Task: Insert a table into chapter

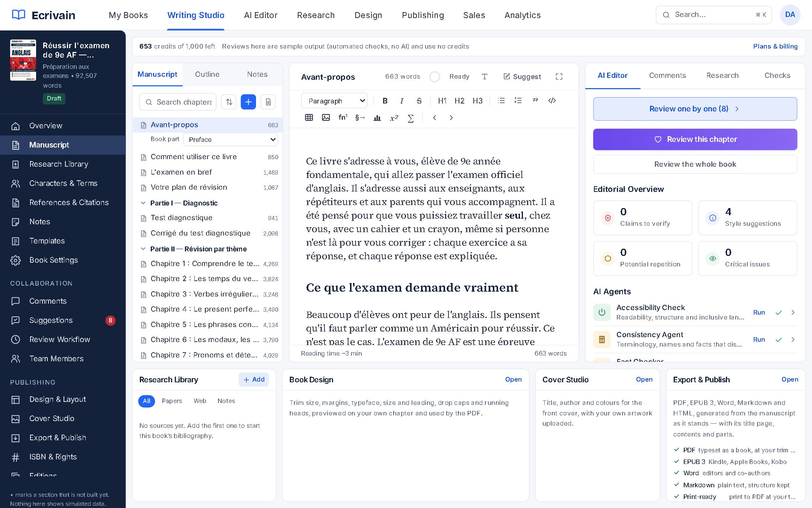Action: tap(309, 118)
